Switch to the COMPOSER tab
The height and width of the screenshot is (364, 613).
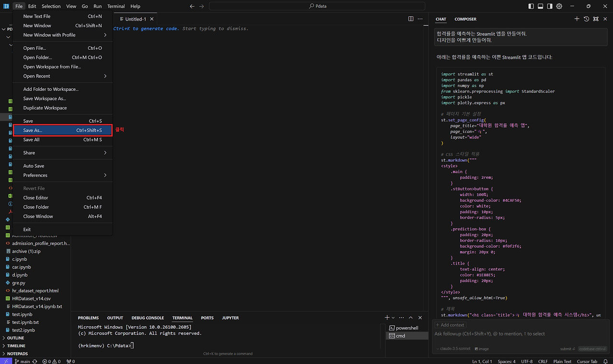coord(465,19)
